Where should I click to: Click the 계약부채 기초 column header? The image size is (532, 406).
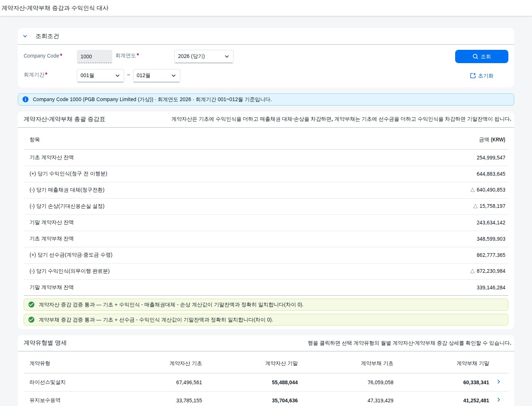click(x=377, y=364)
